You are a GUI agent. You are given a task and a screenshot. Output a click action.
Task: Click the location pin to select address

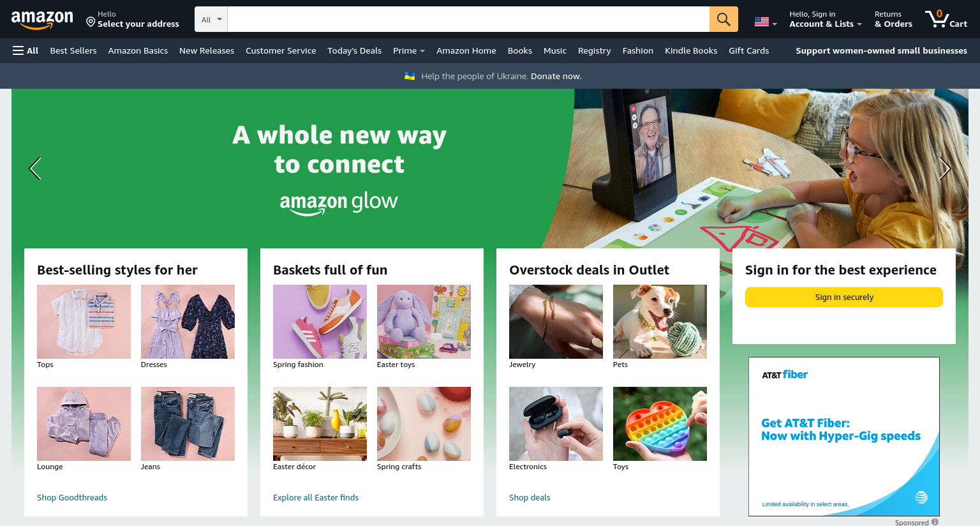[91, 22]
